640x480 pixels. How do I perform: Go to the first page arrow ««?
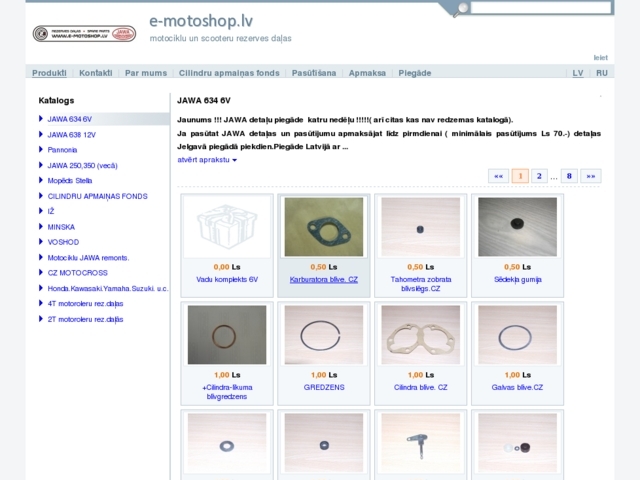click(x=498, y=176)
